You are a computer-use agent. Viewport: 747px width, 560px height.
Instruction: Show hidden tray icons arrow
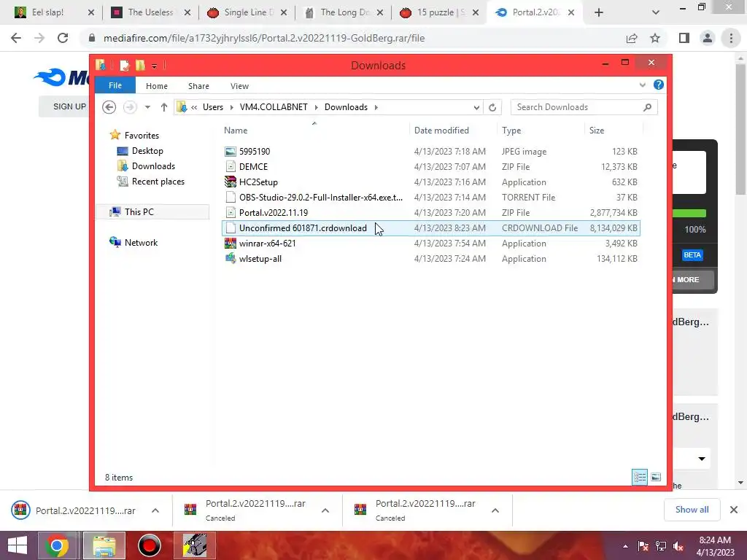point(625,546)
